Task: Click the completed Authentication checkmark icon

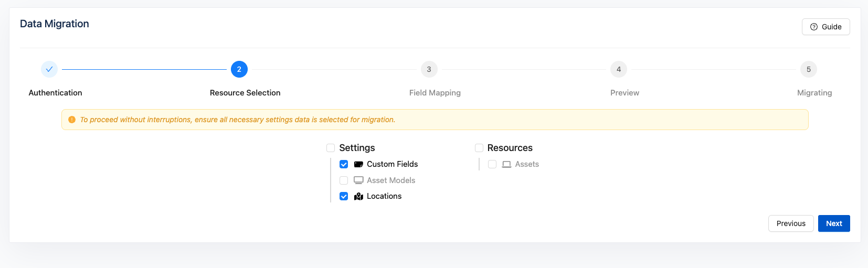Action: 49,69
